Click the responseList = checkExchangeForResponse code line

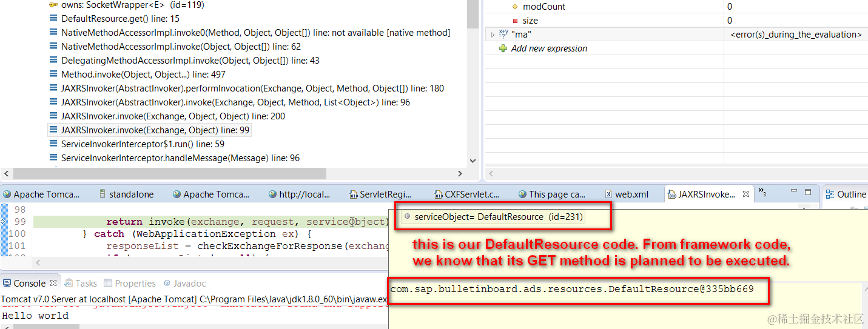247,246
